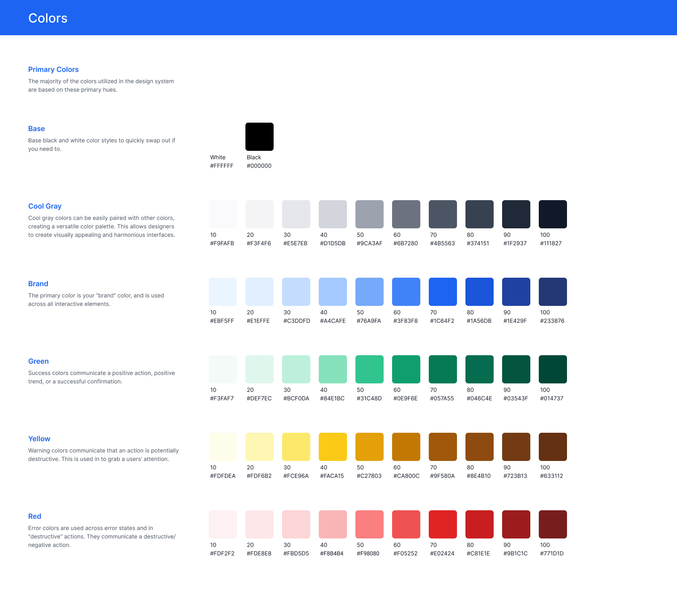This screenshot has width=677, height=616.
Task: Click Yellow 70 swatch #9F580A
Action: tap(443, 447)
